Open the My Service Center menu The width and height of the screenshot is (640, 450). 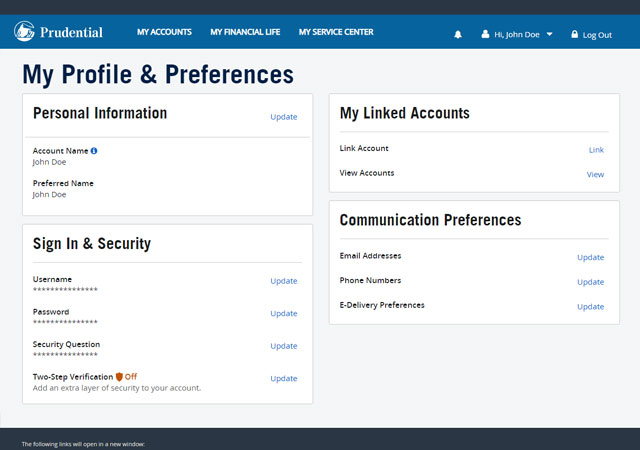(x=336, y=32)
